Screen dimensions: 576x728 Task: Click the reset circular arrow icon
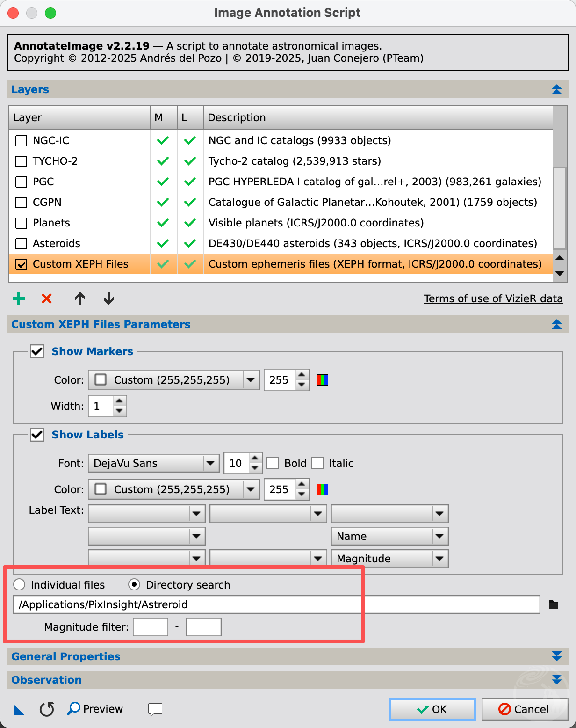click(x=47, y=709)
